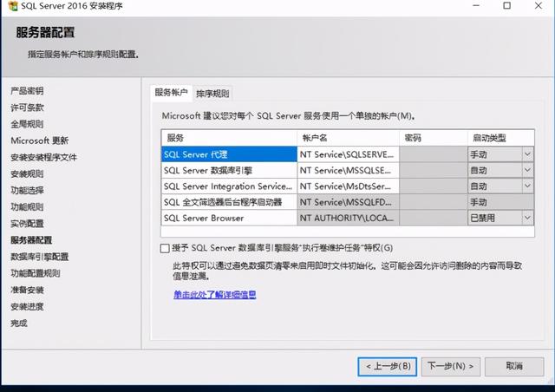The width and height of the screenshot is (555, 392).
Task: Click 帐户名 column header
Action: [348, 138]
